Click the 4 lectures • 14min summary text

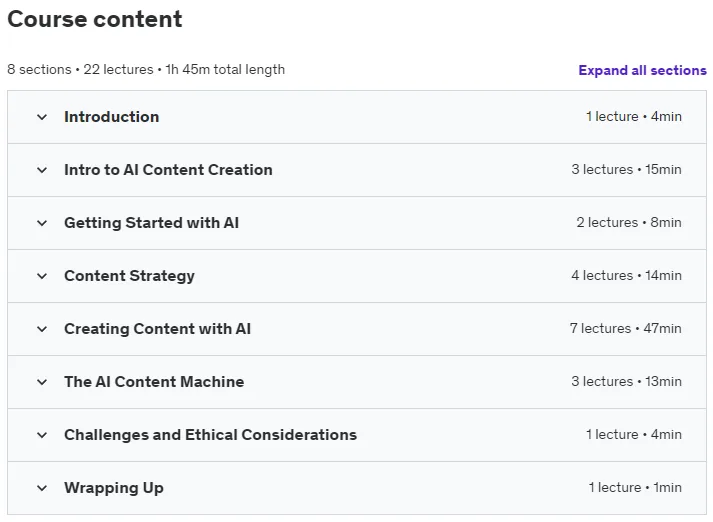(626, 276)
